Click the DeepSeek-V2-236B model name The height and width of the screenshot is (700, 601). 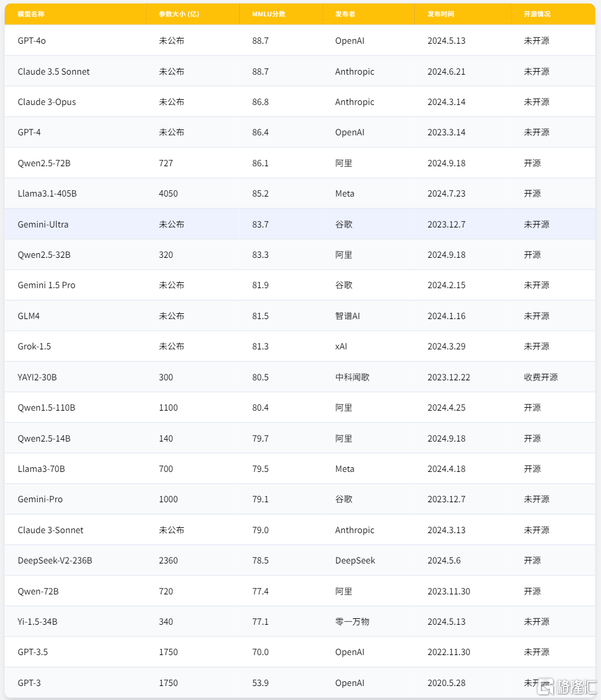pos(55,561)
